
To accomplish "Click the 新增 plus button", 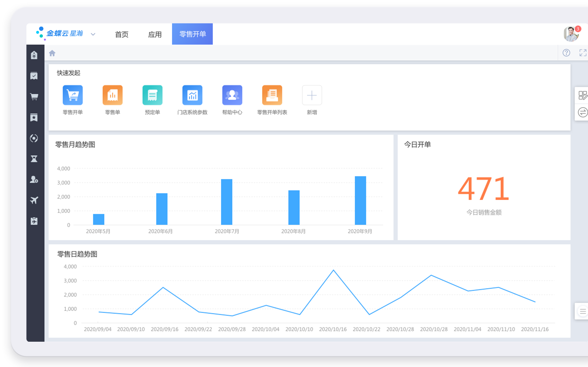I will pos(312,95).
